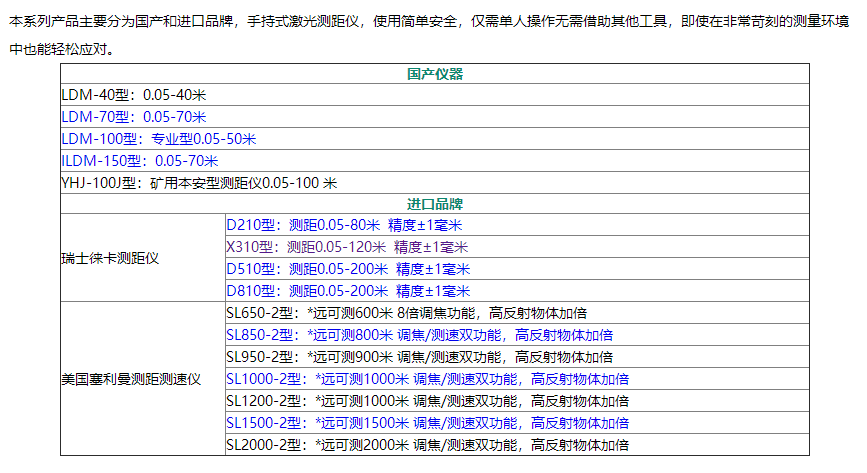The height and width of the screenshot is (473, 867).
Task: Open the LDM-70型 0.05-70米 link
Action: coord(134,117)
